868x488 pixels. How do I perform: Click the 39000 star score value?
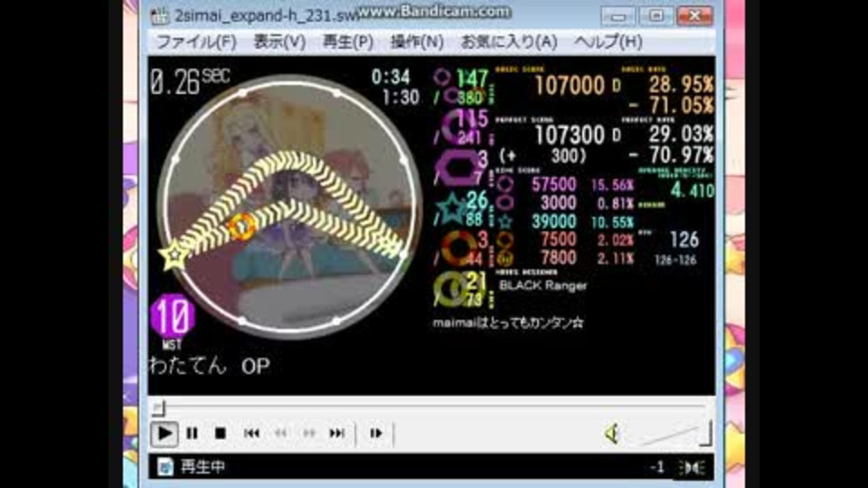click(553, 222)
